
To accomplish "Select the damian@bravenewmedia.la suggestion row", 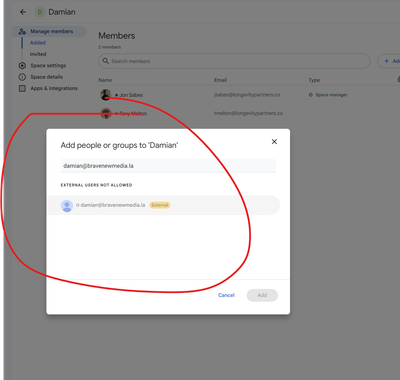I will 164,205.
